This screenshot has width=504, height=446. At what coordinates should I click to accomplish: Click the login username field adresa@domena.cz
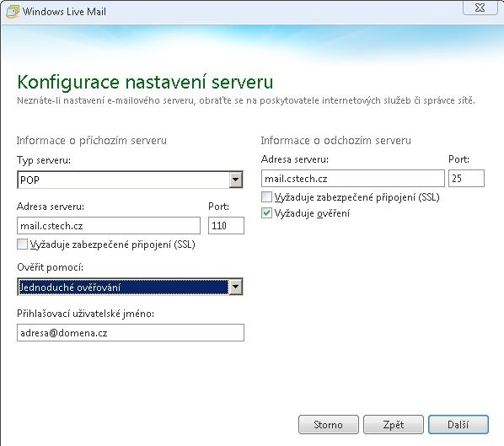[x=131, y=332]
